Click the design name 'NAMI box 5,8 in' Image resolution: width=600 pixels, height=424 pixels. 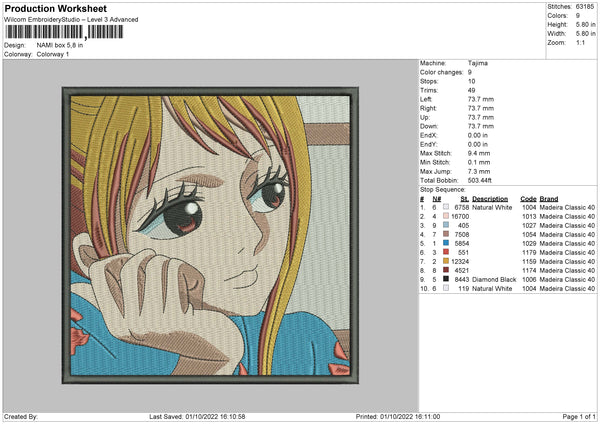(60, 45)
